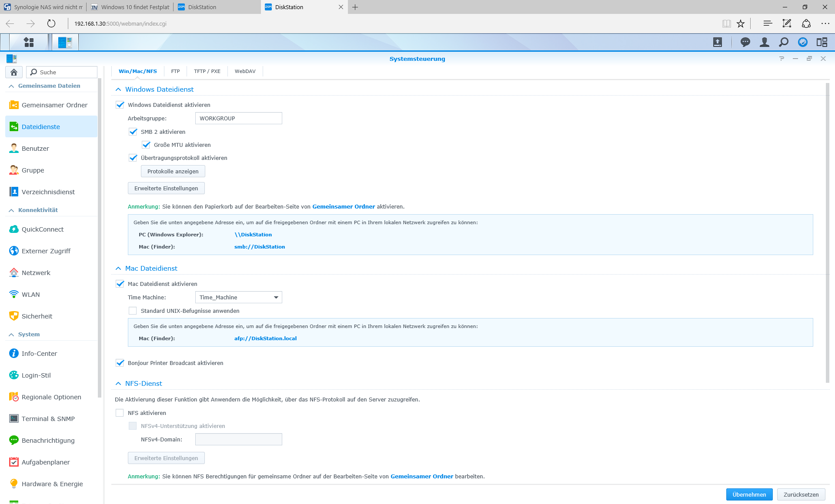Go to control panel home icon

click(14, 72)
